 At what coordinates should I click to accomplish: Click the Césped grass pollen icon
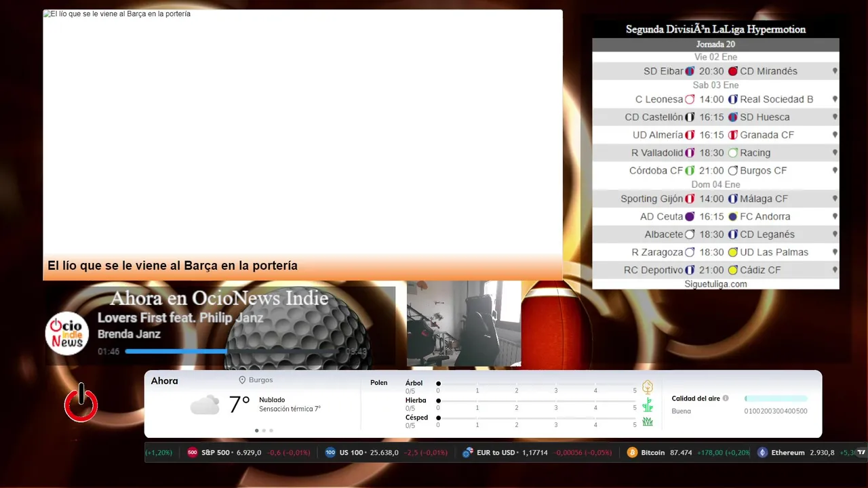coord(648,422)
